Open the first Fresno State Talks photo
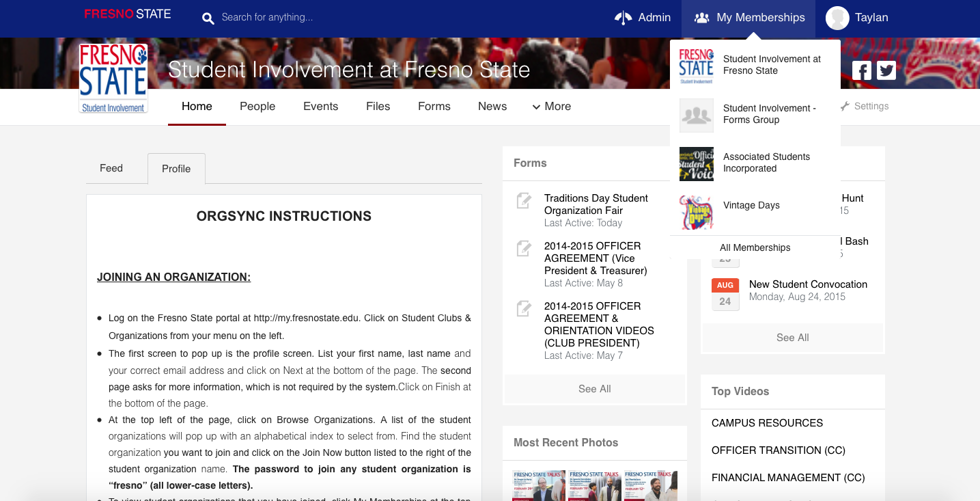 tap(539, 485)
